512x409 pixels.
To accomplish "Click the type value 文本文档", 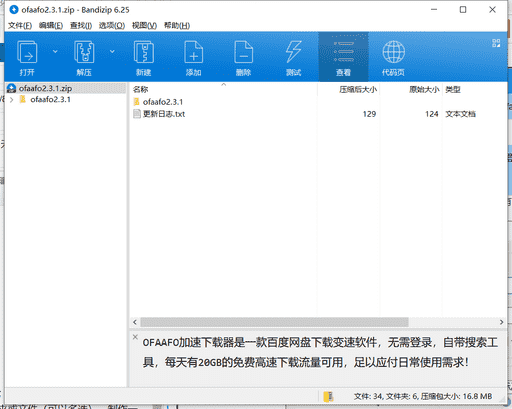I will 461,114.
